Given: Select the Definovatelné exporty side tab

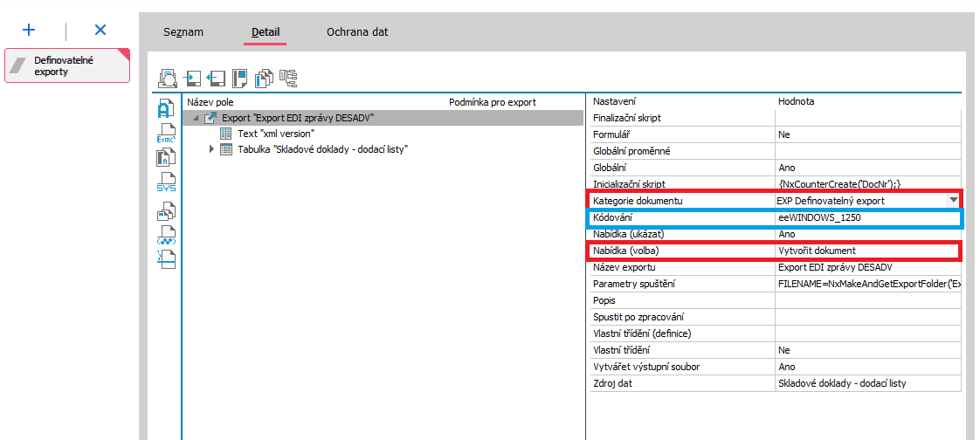Looking at the screenshot, I should [66, 65].
